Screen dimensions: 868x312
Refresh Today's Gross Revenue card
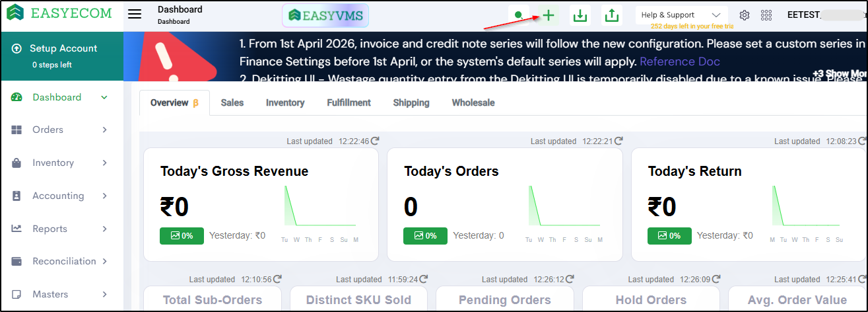click(375, 141)
